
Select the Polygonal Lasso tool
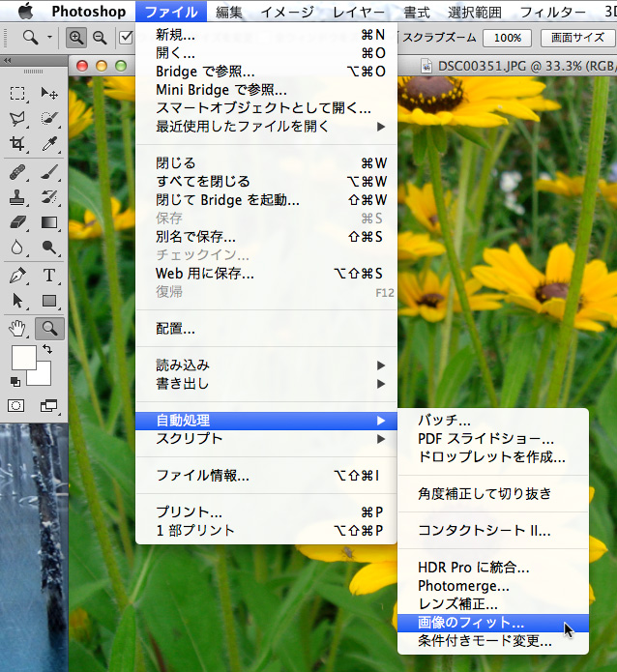(x=17, y=118)
